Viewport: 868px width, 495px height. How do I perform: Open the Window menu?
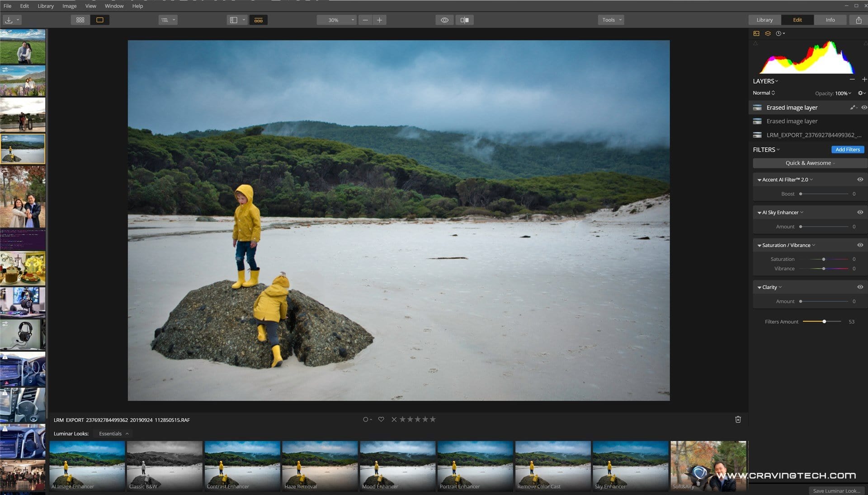114,6
